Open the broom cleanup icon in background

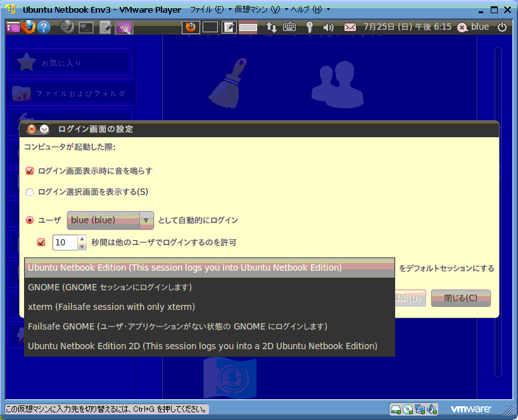click(228, 83)
